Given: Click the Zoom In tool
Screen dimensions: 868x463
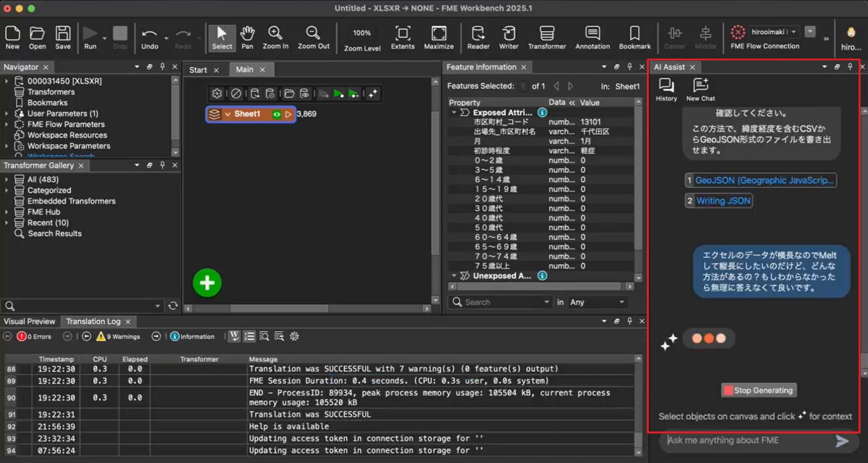Looking at the screenshot, I should [275, 38].
